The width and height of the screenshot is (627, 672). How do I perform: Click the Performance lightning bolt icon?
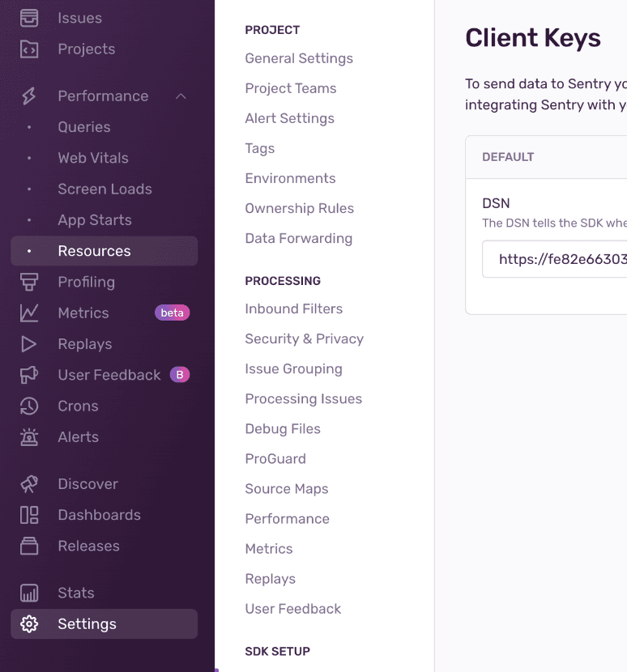tap(29, 96)
